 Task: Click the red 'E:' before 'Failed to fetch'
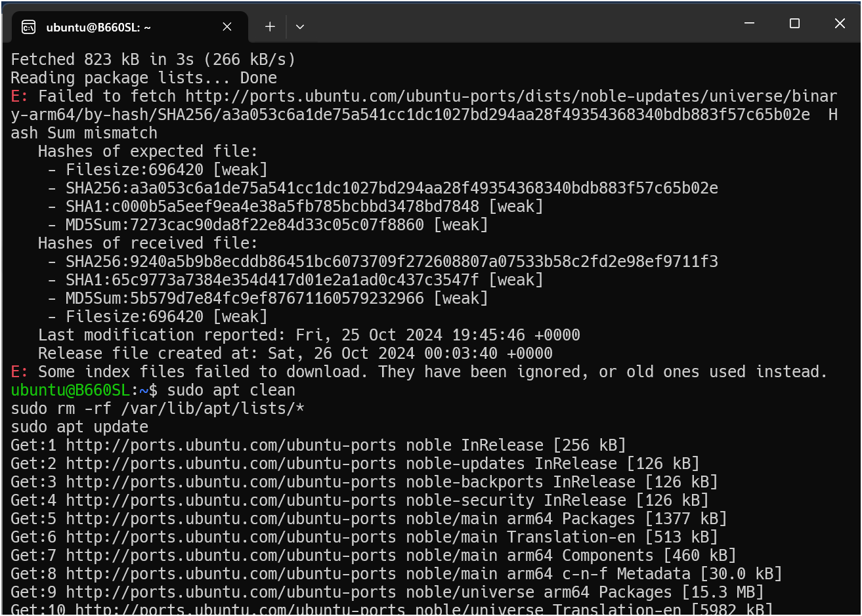[x=20, y=96]
